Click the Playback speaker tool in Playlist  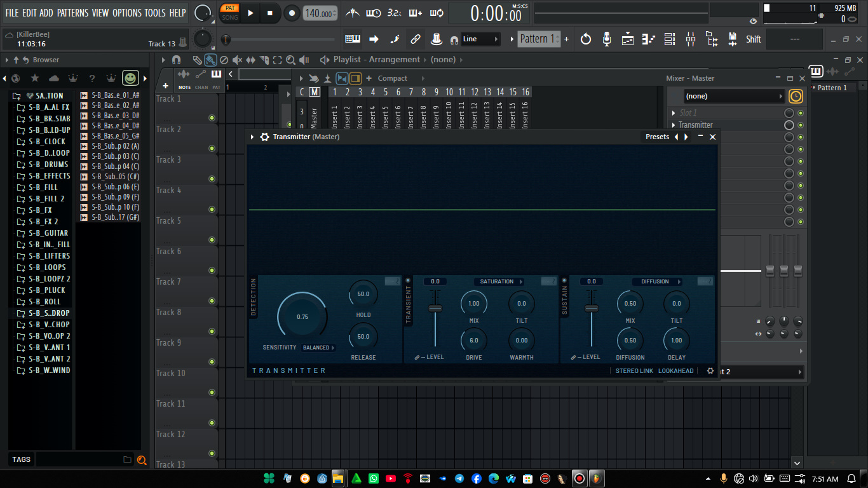click(304, 60)
